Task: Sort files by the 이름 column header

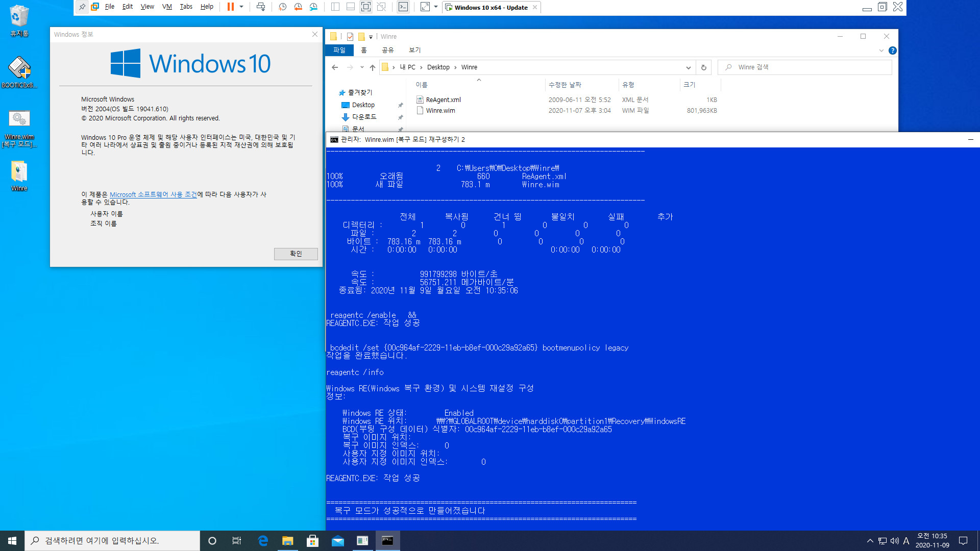Action: click(422, 85)
